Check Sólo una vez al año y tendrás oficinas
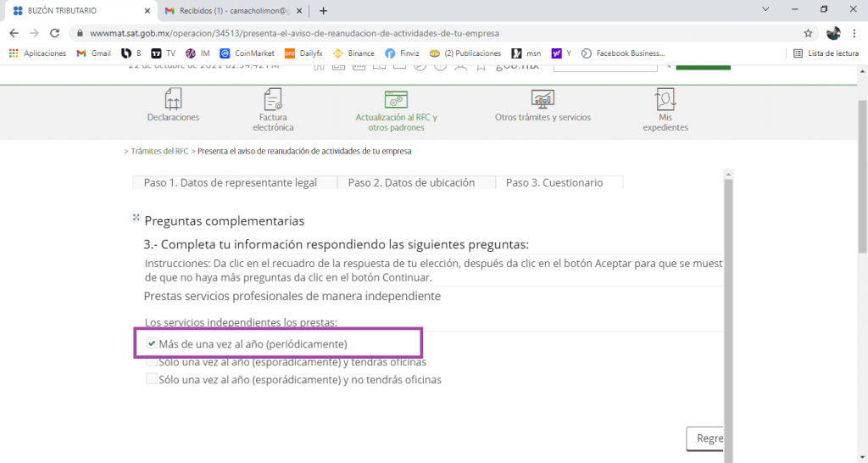Screen dimensions: 868x463 151,361
